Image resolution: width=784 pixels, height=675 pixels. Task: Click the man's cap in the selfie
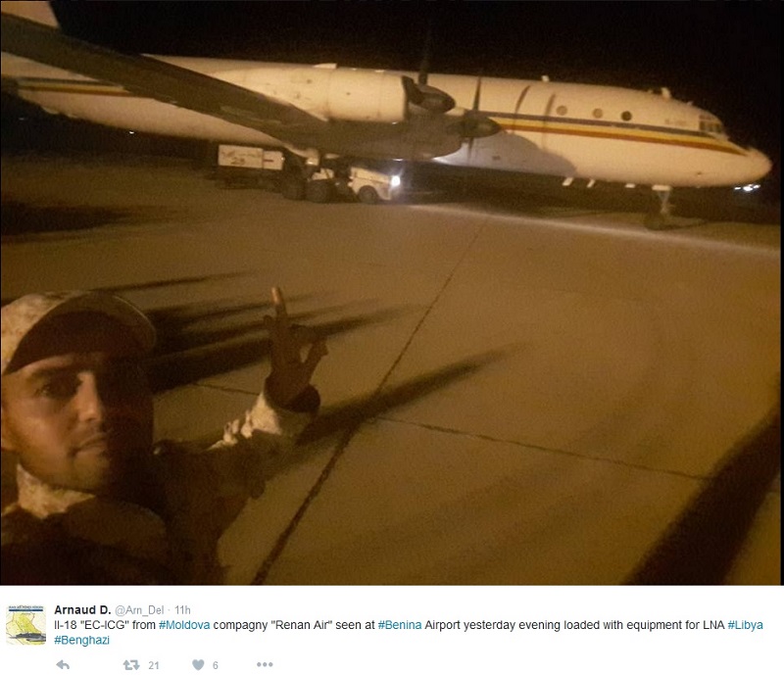tap(75, 327)
